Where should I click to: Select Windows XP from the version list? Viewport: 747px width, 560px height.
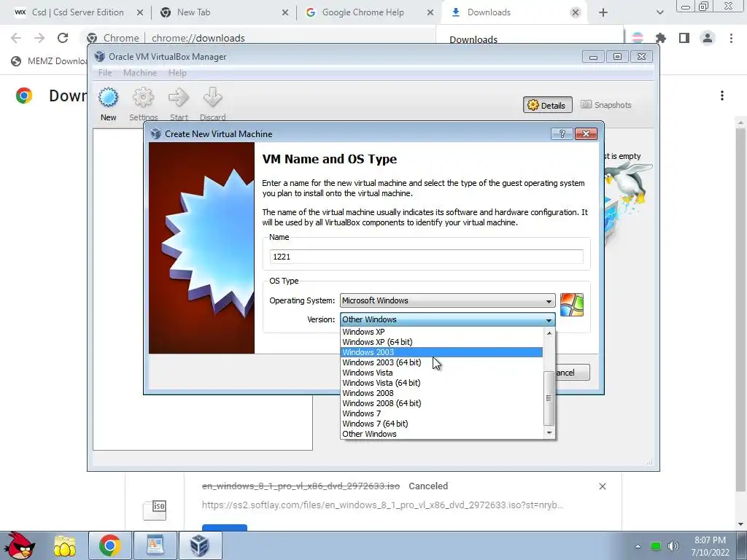click(x=441, y=332)
